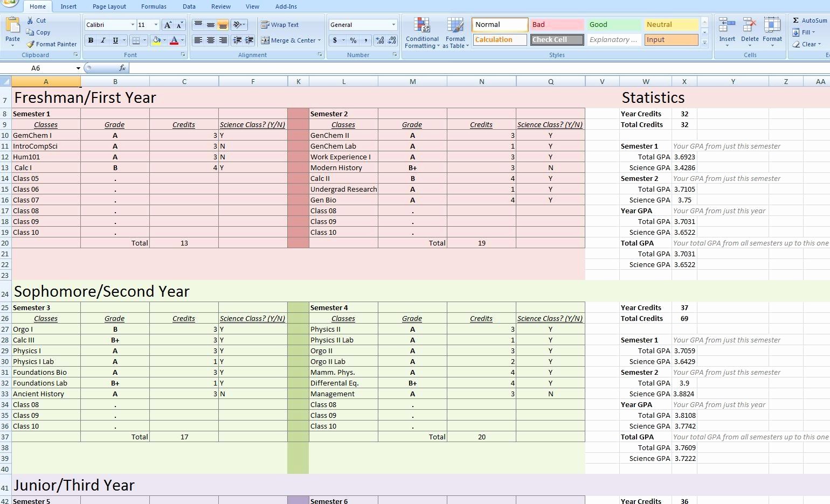Switch to the Formulas ribbon tab
This screenshot has width=830, height=504.
click(x=154, y=6)
